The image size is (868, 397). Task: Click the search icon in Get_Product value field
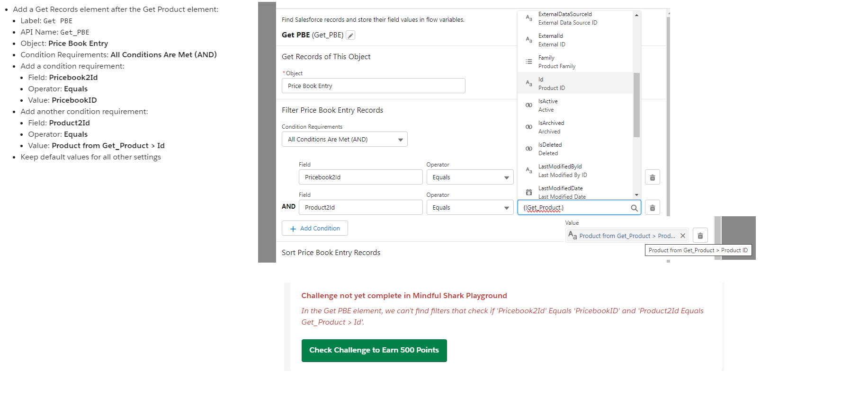tap(634, 208)
